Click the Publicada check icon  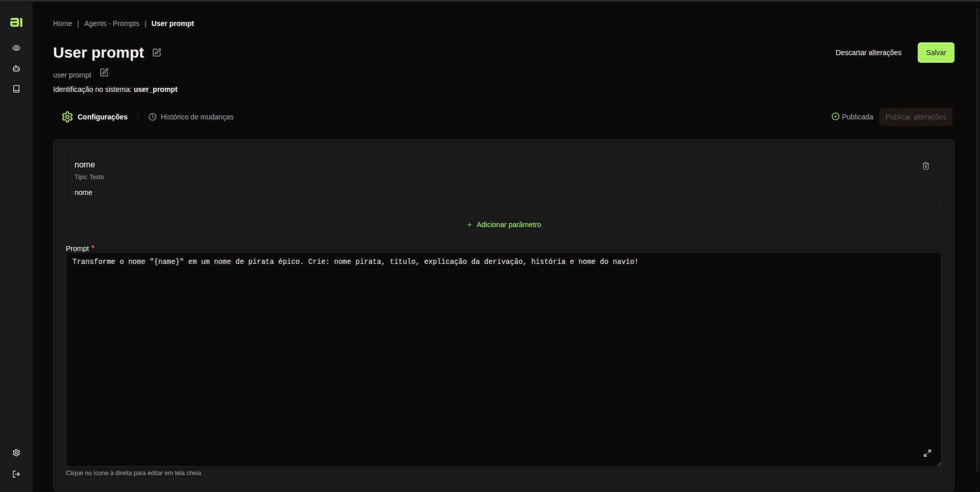836,117
